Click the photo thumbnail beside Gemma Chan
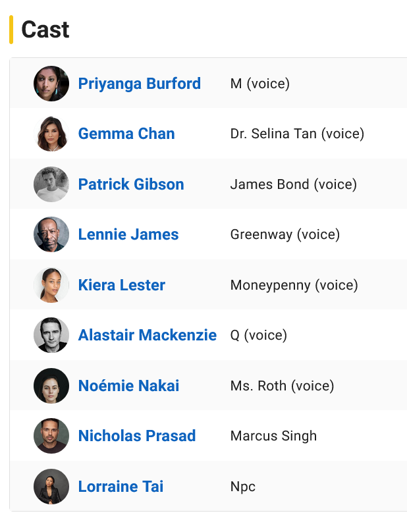This screenshot has width=407, height=532. click(51, 134)
